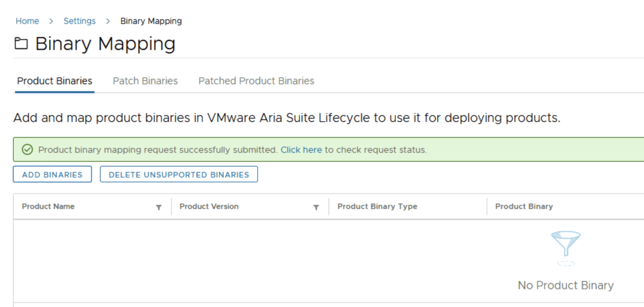Image resolution: width=644 pixels, height=307 pixels.
Task: Open the Patched Product Binaries tab
Action: coord(256,81)
